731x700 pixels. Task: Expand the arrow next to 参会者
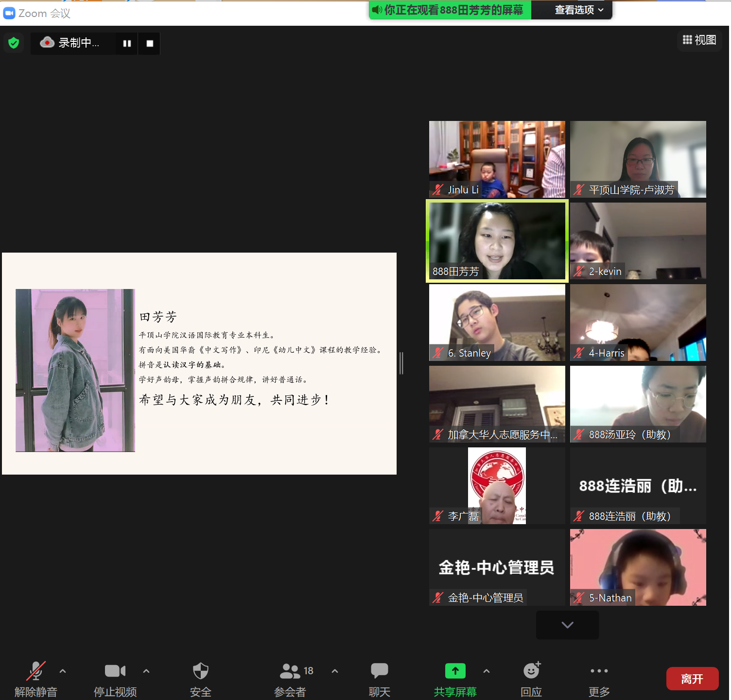pyautogui.click(x=335, y=671)
